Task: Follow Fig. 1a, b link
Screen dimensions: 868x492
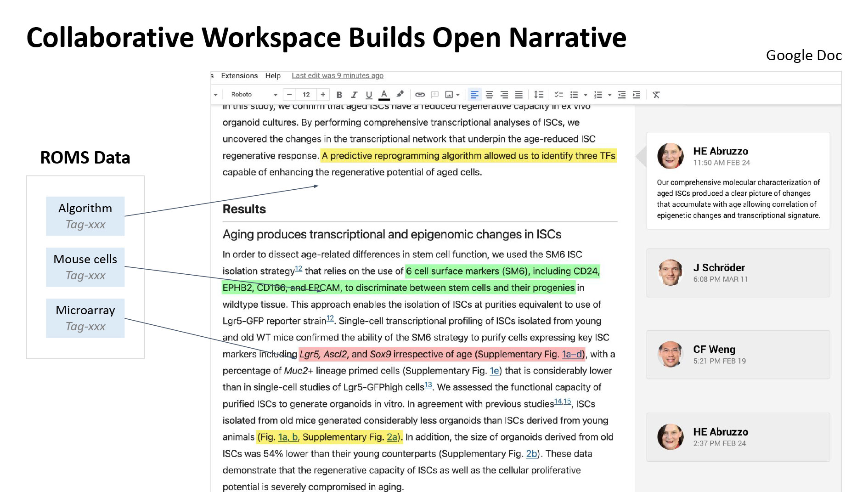Action: point(288,437)
